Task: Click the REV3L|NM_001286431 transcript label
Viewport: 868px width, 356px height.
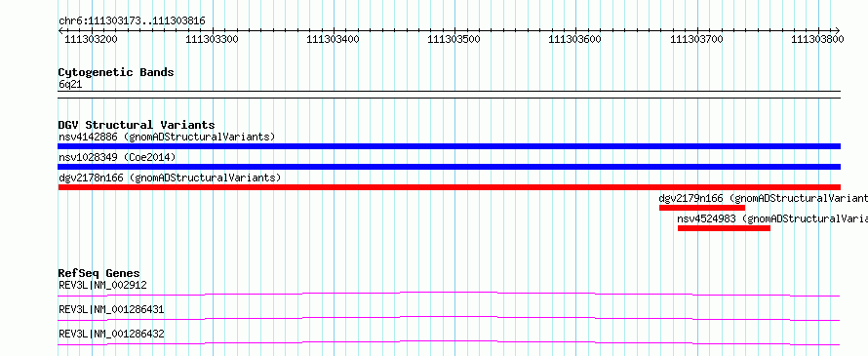Action: [111, 309]
